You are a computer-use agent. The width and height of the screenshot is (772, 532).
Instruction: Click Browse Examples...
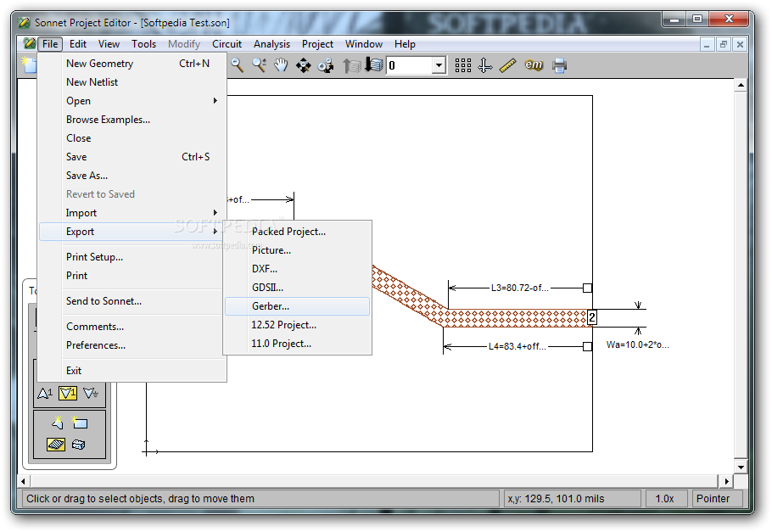point(132,120)
